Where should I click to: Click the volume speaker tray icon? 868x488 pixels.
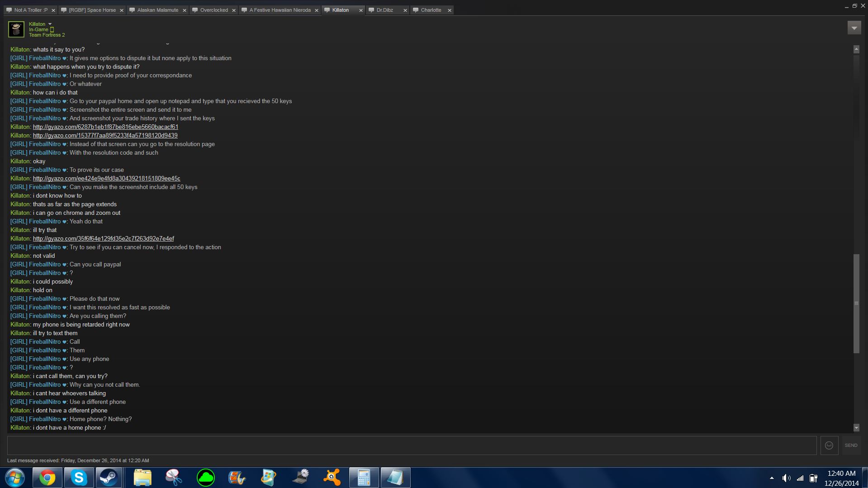coord(786,478)
